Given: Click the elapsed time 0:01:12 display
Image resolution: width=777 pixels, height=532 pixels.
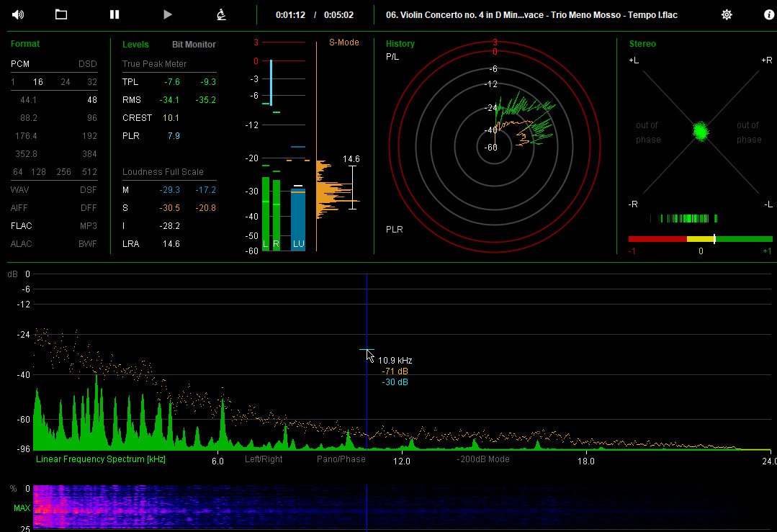Looking at the screenshot, I should [x=290, y=15].
